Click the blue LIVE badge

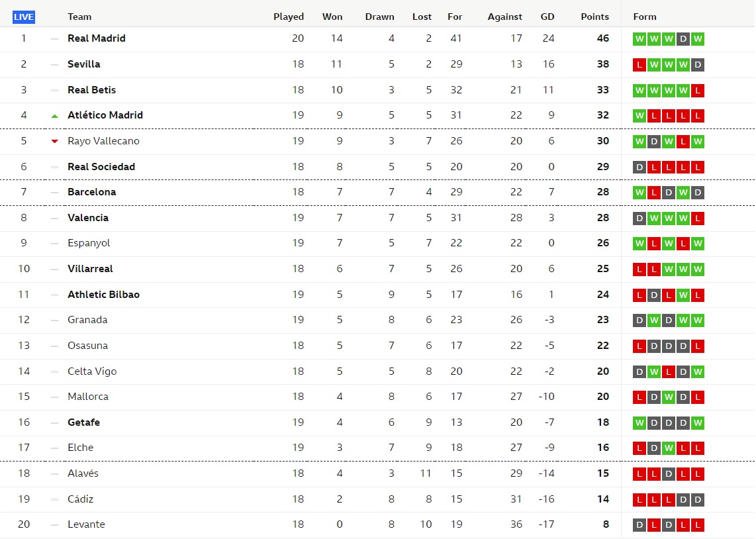coord(24,17)
